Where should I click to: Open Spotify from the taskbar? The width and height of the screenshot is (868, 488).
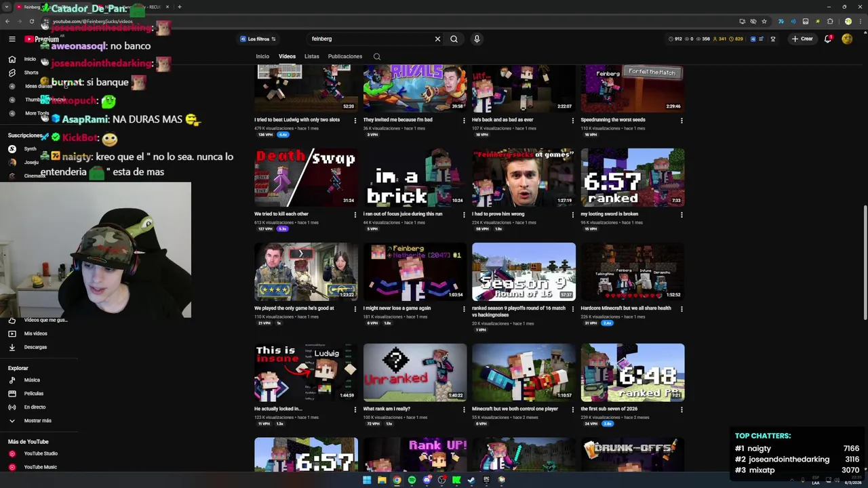point(412,480)
